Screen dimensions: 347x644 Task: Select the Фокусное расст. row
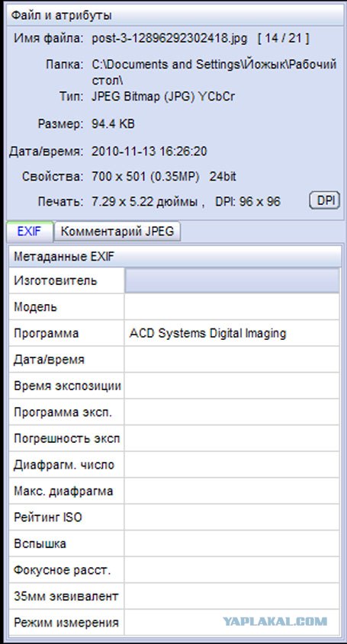[175, 569]
